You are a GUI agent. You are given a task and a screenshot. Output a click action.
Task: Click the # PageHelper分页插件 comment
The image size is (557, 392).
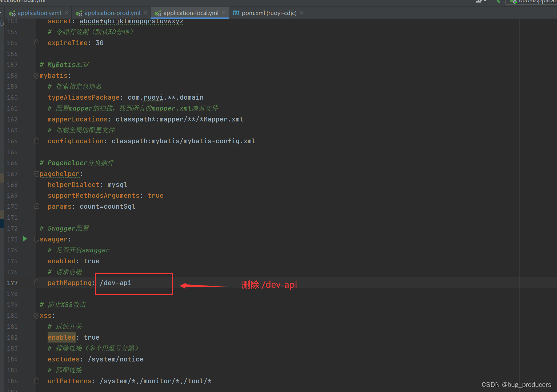[x=77, y=163]
